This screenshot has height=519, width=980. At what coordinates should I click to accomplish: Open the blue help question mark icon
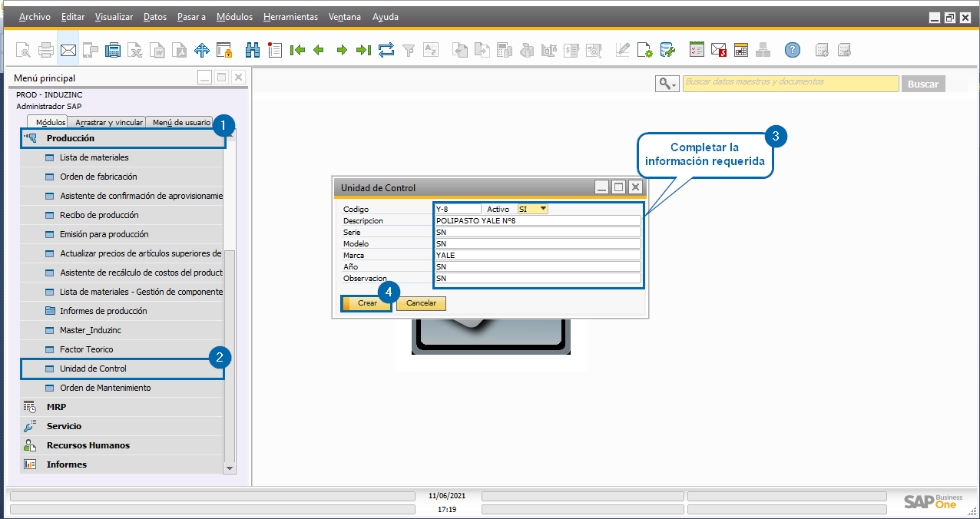coord(792,51)
